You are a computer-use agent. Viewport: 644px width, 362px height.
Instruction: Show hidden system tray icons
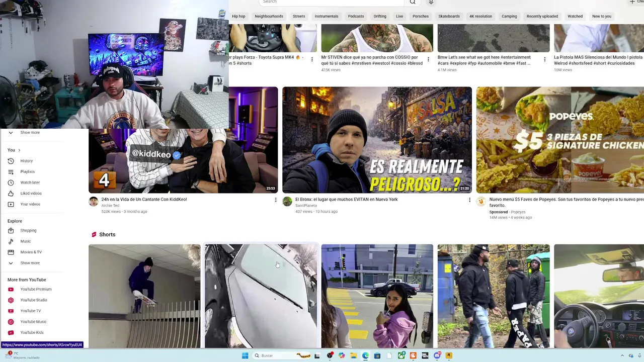coord(622,355)
